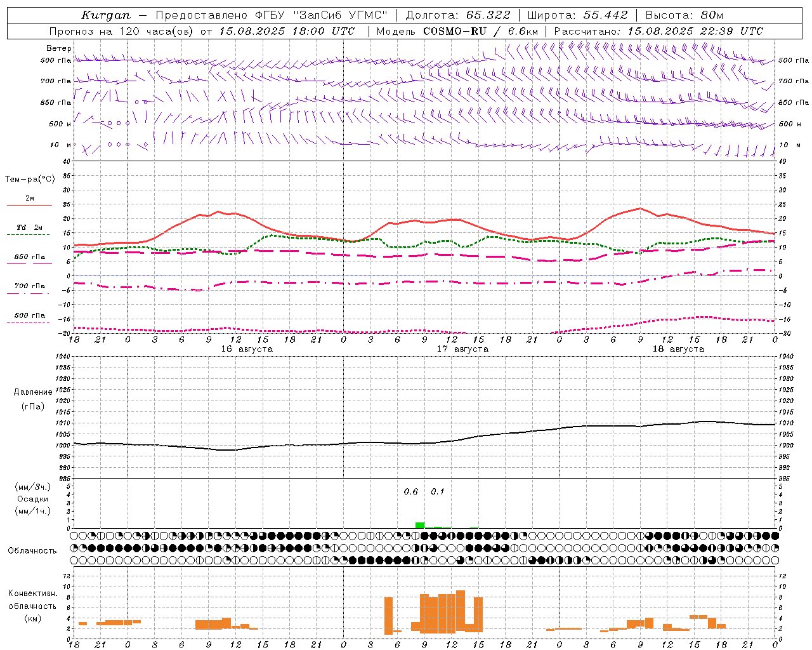The height and width of the screenshot is (650, 812).
Task: Click the "Облачность" cloud cover label
Action: tap(33, 550)
